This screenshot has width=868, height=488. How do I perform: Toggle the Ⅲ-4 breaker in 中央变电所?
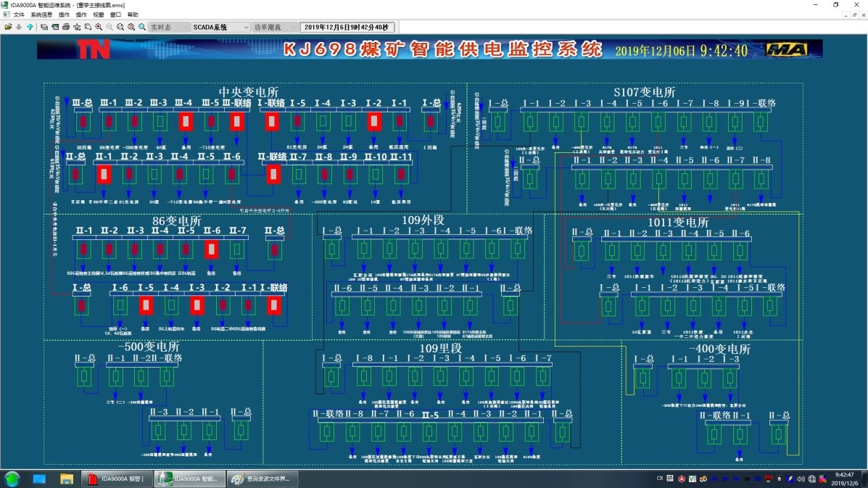[185, 121]
